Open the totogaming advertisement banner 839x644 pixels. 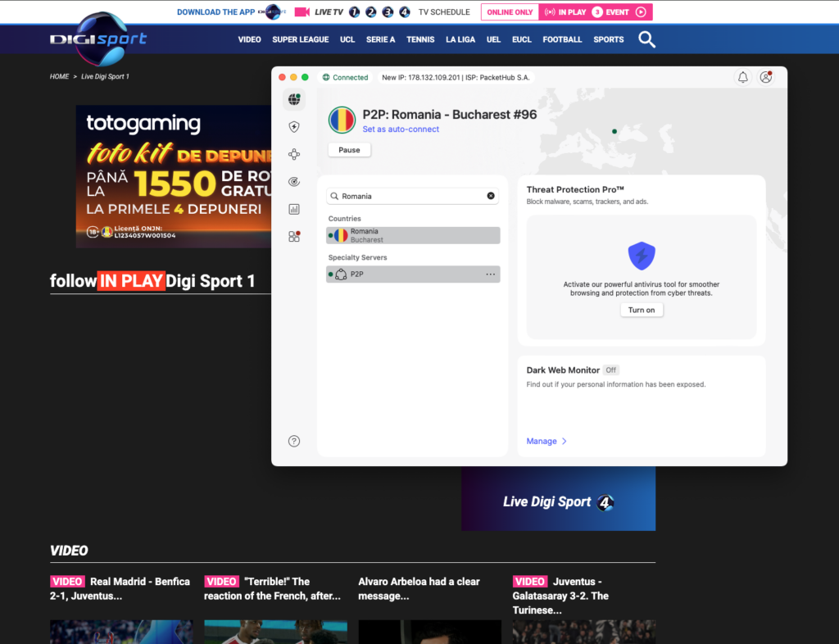[174, 176]
